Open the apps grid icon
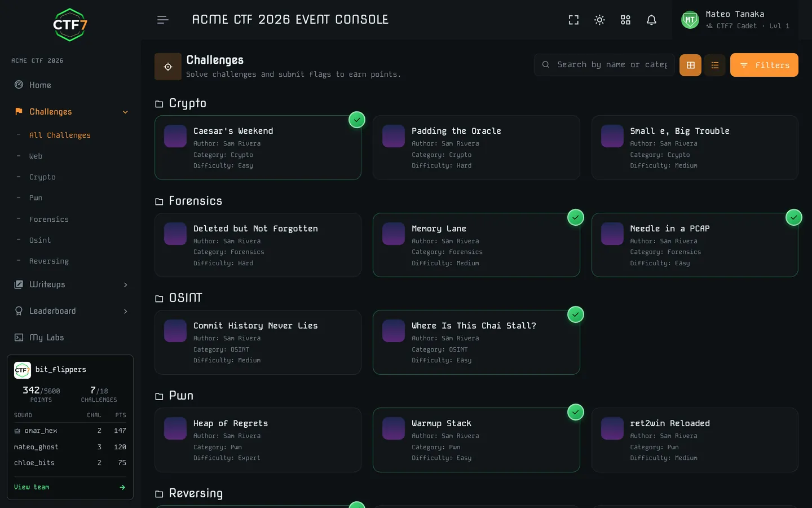The height and width of the screenshot is (508, 812). (x=625, y=20)
